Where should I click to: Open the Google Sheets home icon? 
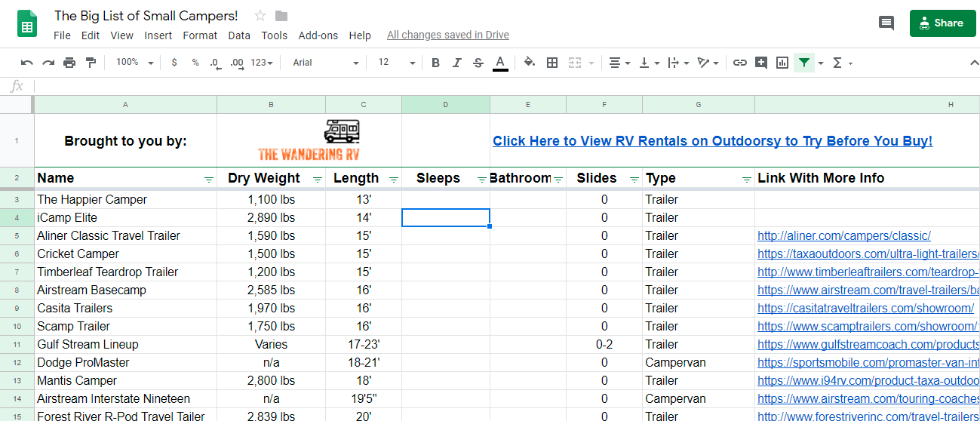pos(28,24)
